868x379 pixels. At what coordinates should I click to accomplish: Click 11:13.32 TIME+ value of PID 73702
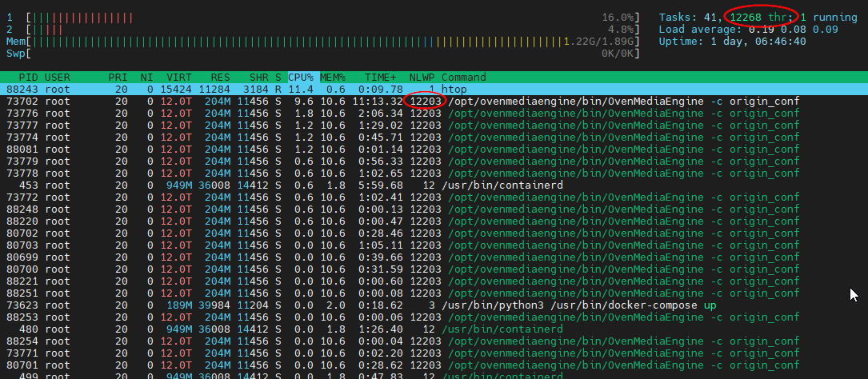pos(378,102)
